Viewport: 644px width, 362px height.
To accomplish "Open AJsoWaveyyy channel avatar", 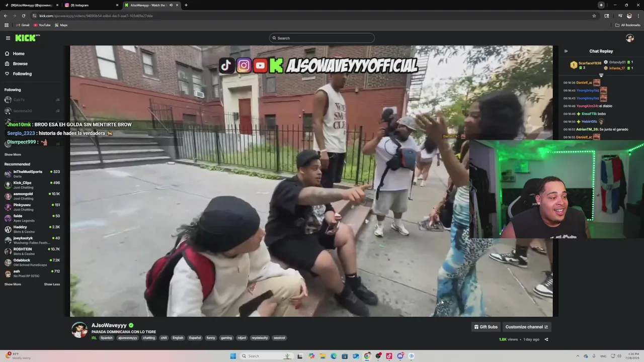I will point(79,330).
